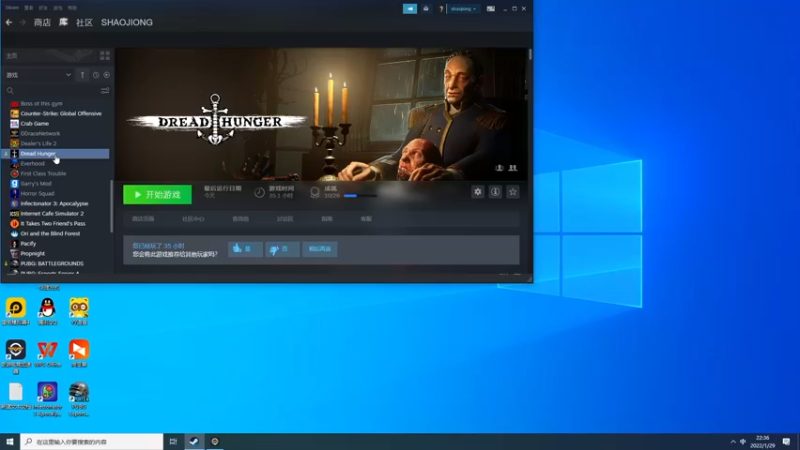Click the gold round app in taskbar
800x450 pixels.
click(215, 441)
